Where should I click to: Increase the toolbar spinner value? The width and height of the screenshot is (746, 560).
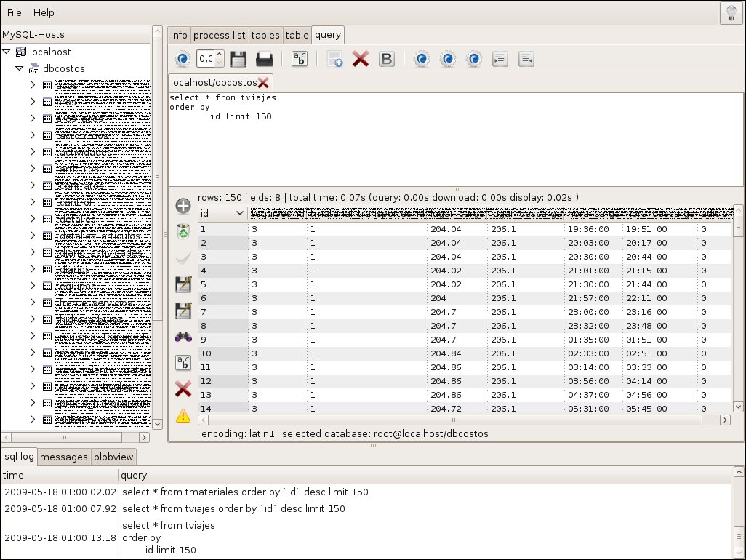point(220,55)
